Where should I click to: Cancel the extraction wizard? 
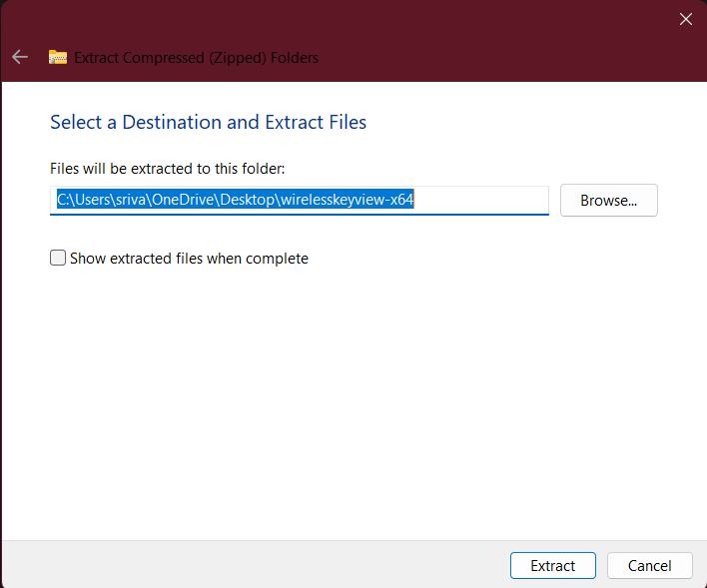pos(649,565)
